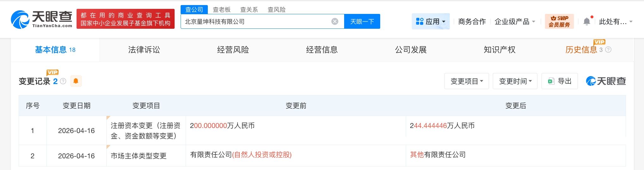Switch to the 法律诉讼 tab
The image size is (644, 170).
(144, 50)
